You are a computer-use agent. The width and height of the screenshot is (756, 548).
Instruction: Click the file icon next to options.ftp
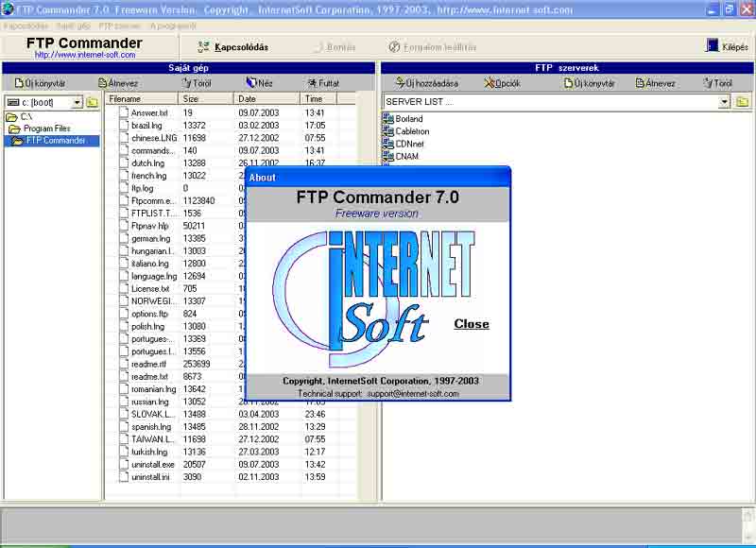(124, 314)
